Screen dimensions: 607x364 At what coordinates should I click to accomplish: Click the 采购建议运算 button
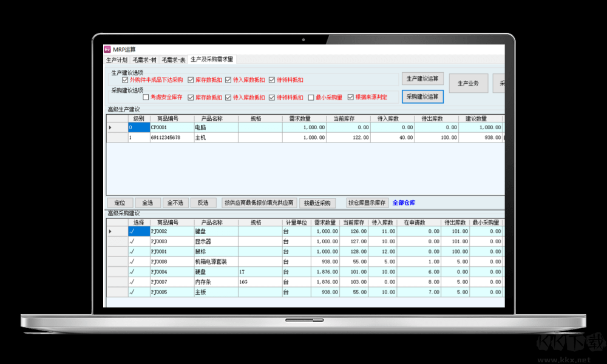point(422,96)
